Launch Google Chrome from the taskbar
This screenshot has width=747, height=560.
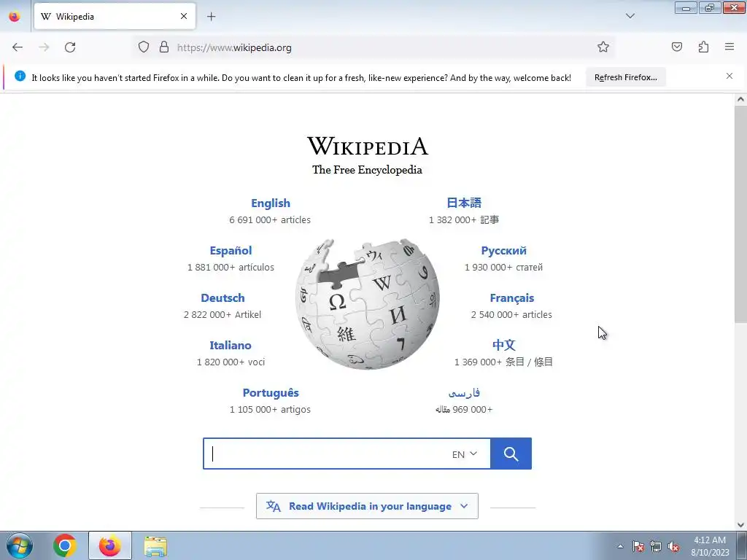(x=65, y=545)
